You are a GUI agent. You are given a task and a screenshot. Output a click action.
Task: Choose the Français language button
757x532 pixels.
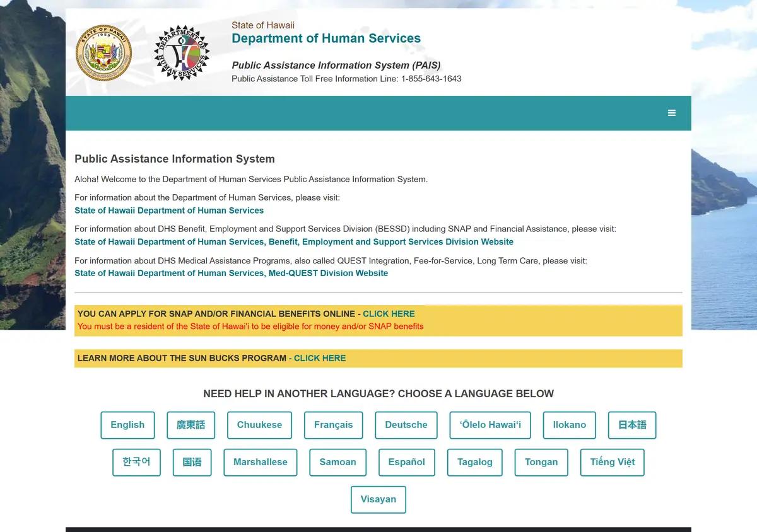point(334,425)
